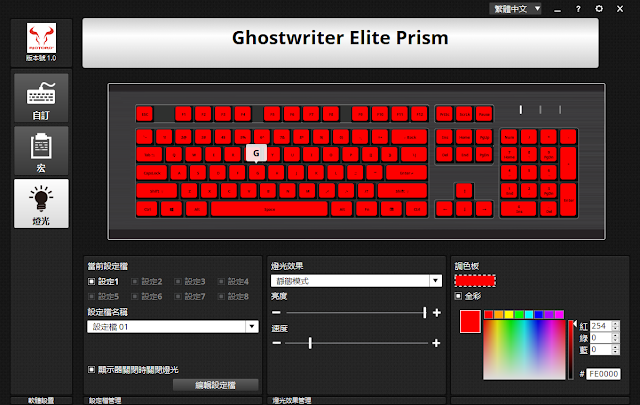Pick the green preset color swatch

point(519,314)
